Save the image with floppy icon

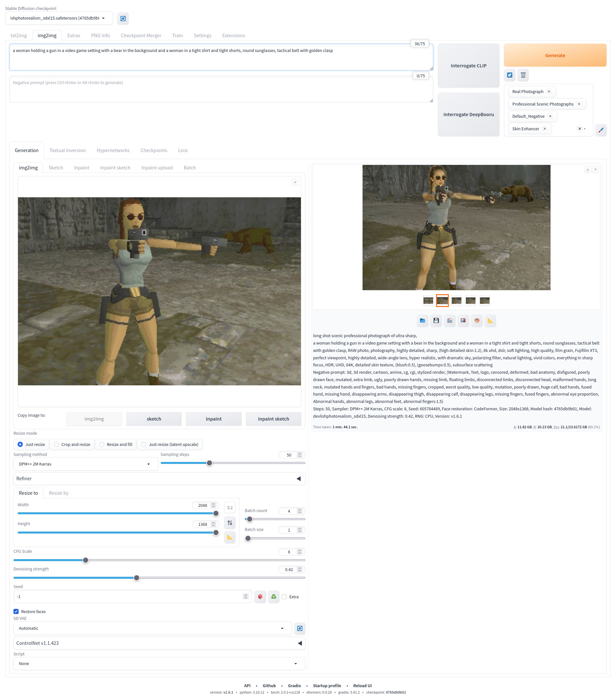(x=436, y=320)
